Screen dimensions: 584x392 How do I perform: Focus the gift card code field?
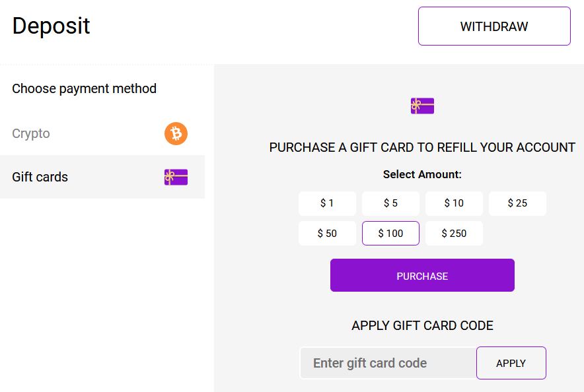[x=388, y=363]
